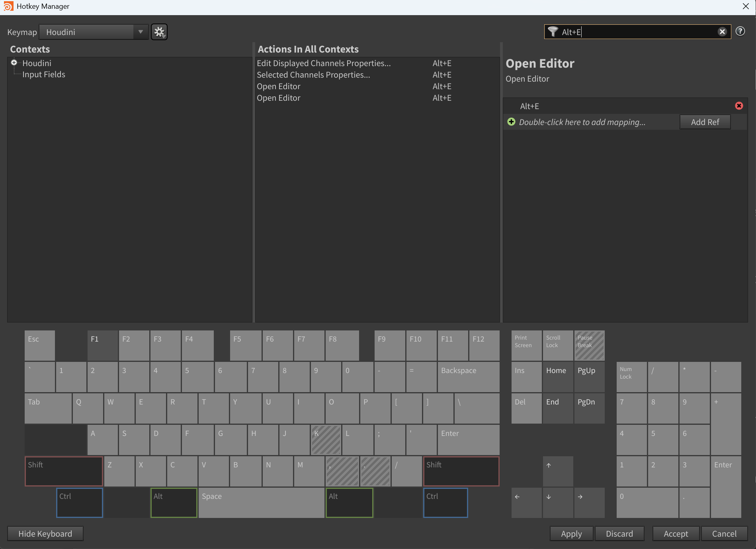Click the green plus add-mapping icon

point(511,122)
